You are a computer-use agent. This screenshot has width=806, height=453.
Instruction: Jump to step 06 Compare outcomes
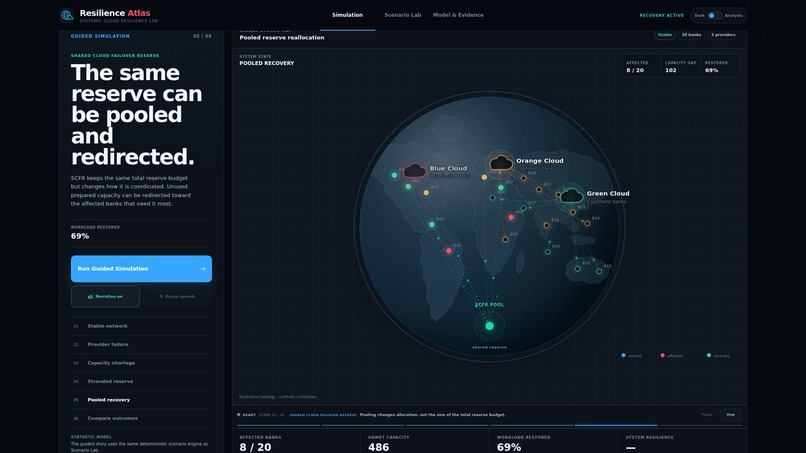pyautogui.click(x=141, y=419)
